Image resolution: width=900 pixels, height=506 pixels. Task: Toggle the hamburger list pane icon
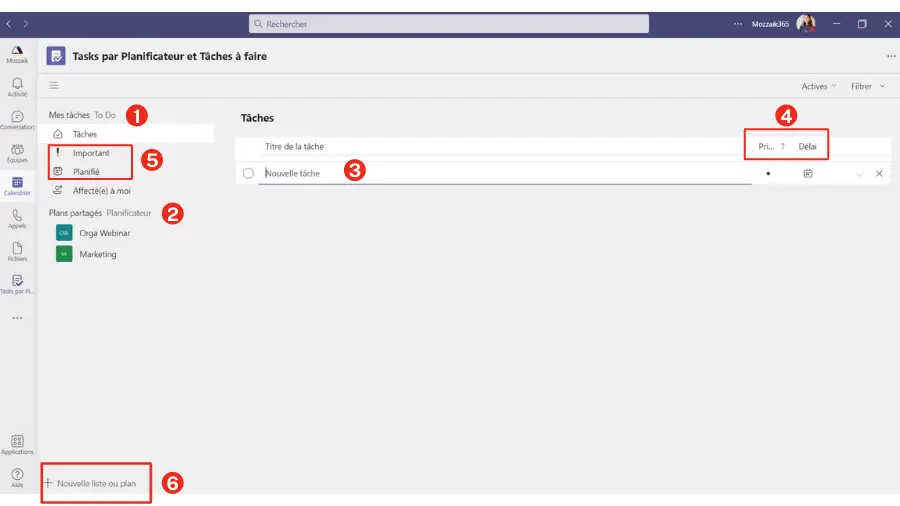[54, 85]
